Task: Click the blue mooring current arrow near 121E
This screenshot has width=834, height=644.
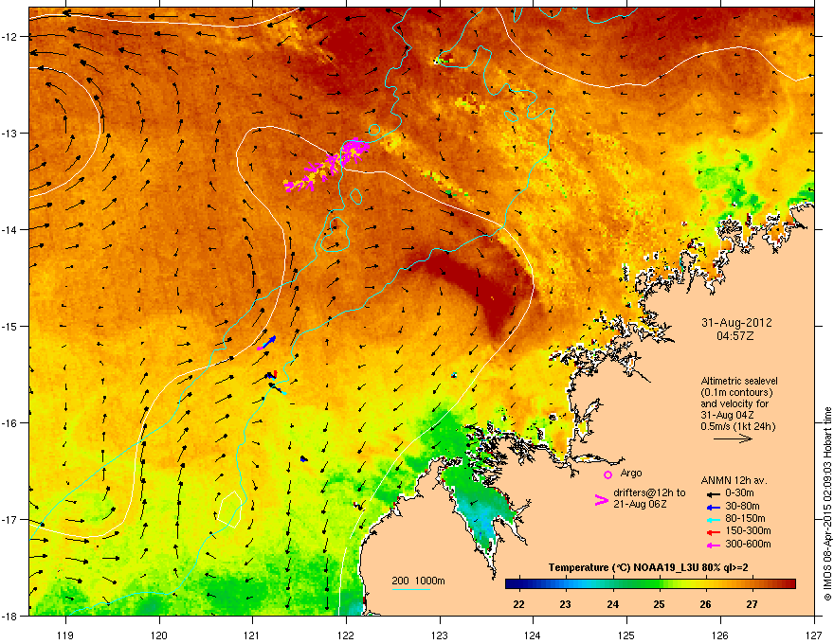Action: (268, 342)
